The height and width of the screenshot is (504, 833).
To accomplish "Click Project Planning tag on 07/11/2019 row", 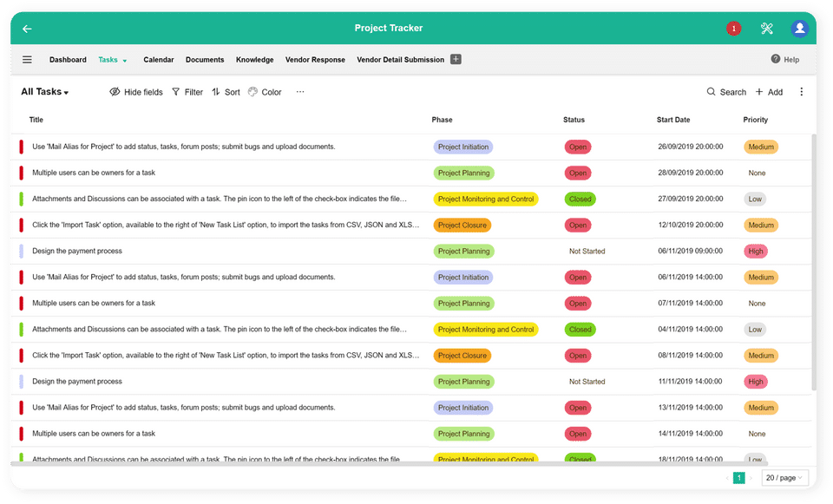I will 463,304.
